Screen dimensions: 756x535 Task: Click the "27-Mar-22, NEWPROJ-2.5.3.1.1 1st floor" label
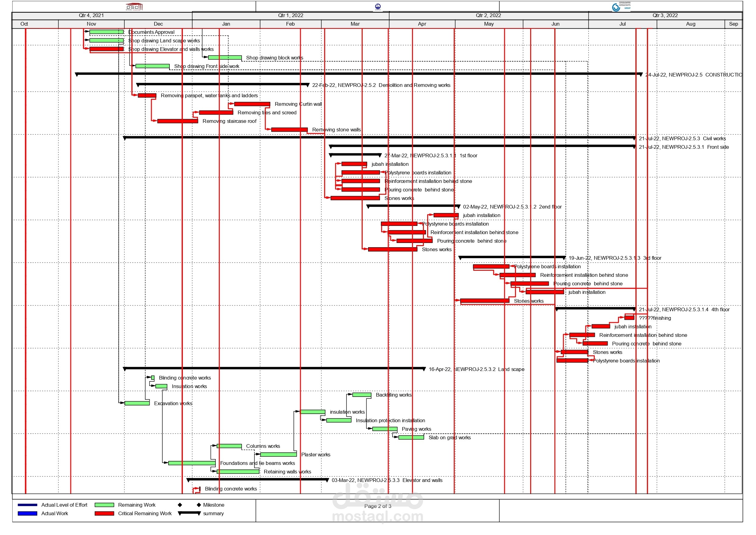pyautogui.click(x=431, y=155)
